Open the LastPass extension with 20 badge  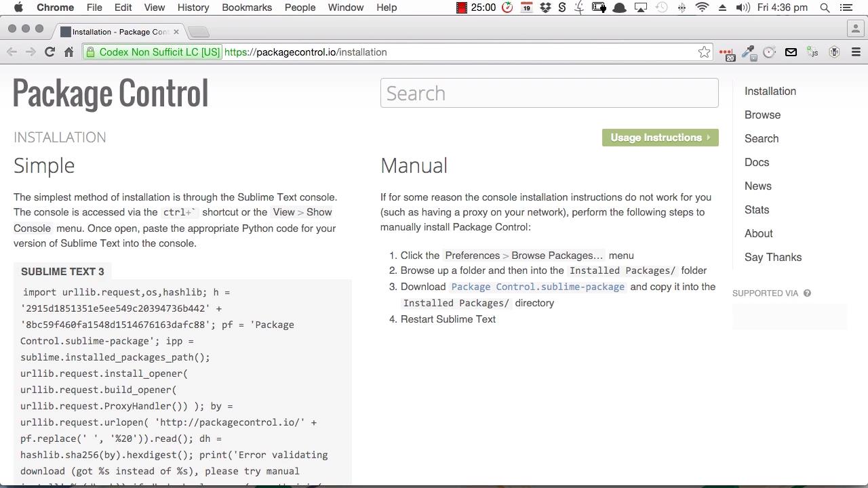click(x=726, y=53)
